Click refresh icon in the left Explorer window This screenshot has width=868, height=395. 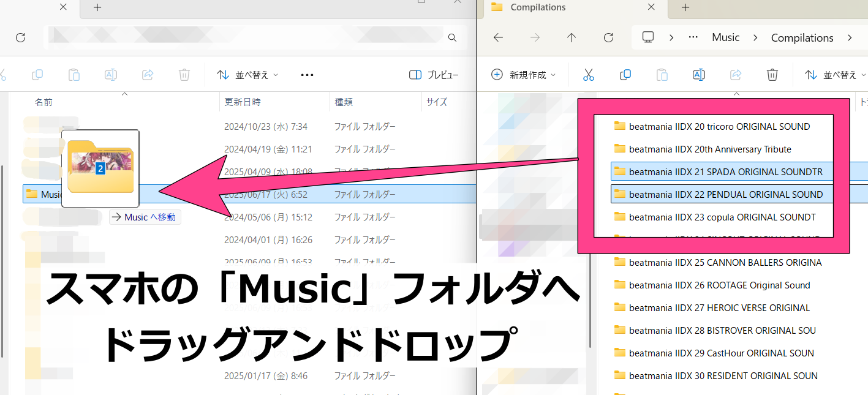[x=20, y=37]
